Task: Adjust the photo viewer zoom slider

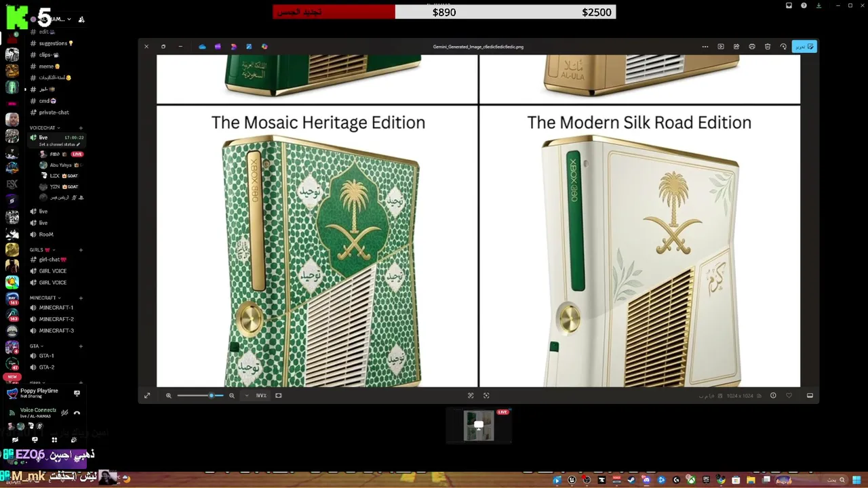Action: click(200, 395)
